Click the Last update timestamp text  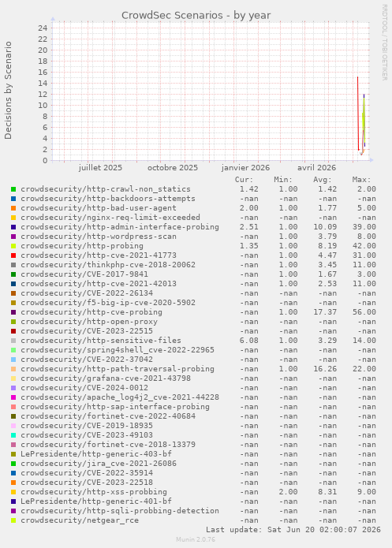point(293,530)
